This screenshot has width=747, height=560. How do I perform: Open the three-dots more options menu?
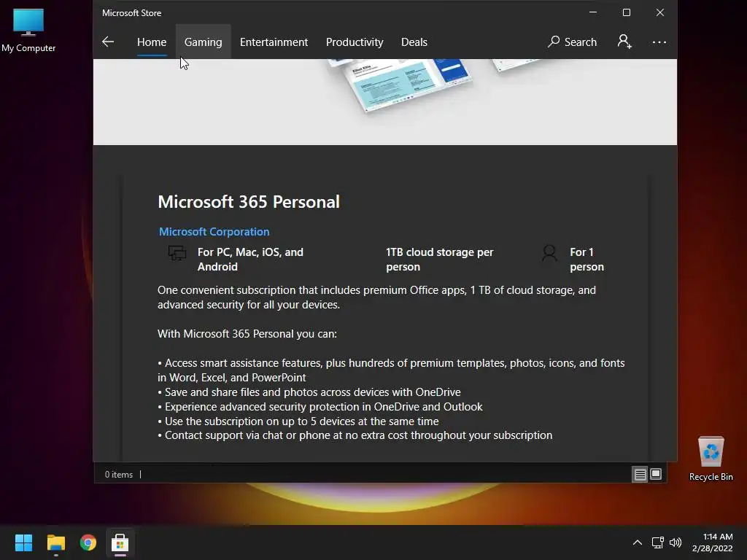click(x=659, y=42)
